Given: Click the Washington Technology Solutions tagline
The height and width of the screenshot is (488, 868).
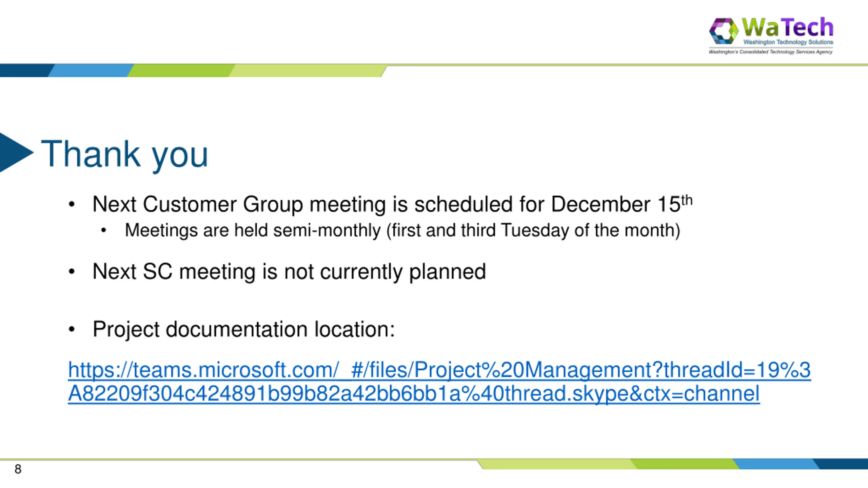Looking at the screenshot, I should (788, 42).
